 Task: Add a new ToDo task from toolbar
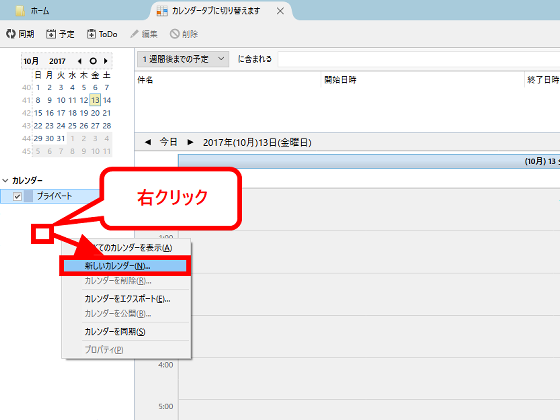pos(91,34)
